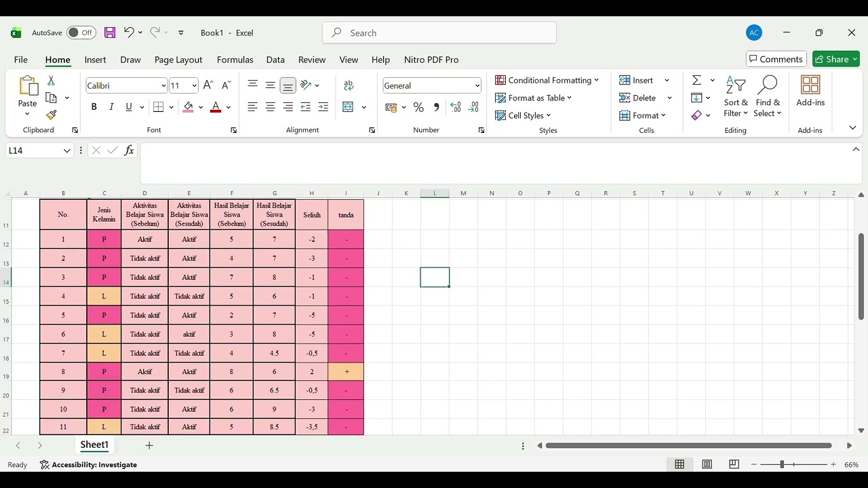Switch to Page Layout view in status bar
The image size is (868, 488).
point(707,464)
